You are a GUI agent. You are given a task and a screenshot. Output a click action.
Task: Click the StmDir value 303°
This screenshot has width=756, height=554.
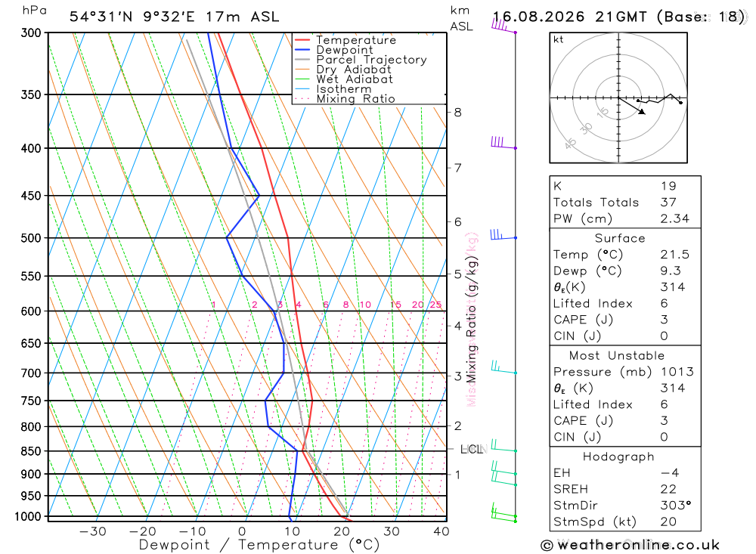tap(676, 506)
